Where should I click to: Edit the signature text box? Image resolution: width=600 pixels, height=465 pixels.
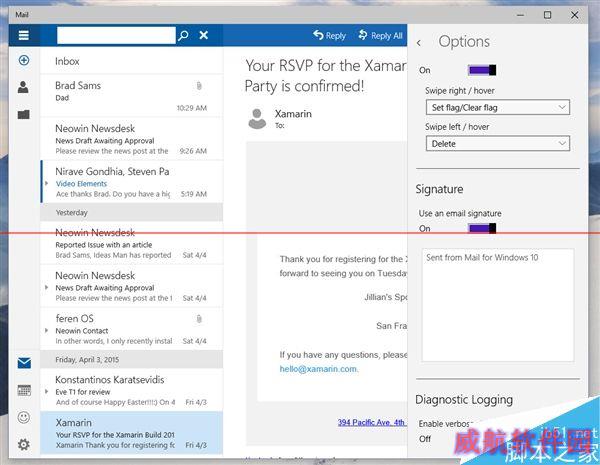(x=498, y=305)
